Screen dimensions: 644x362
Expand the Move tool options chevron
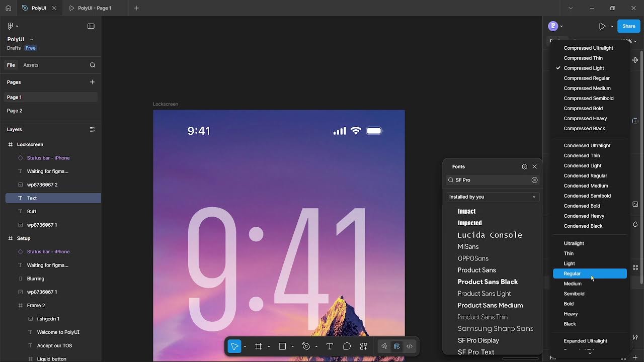(245, 346)
